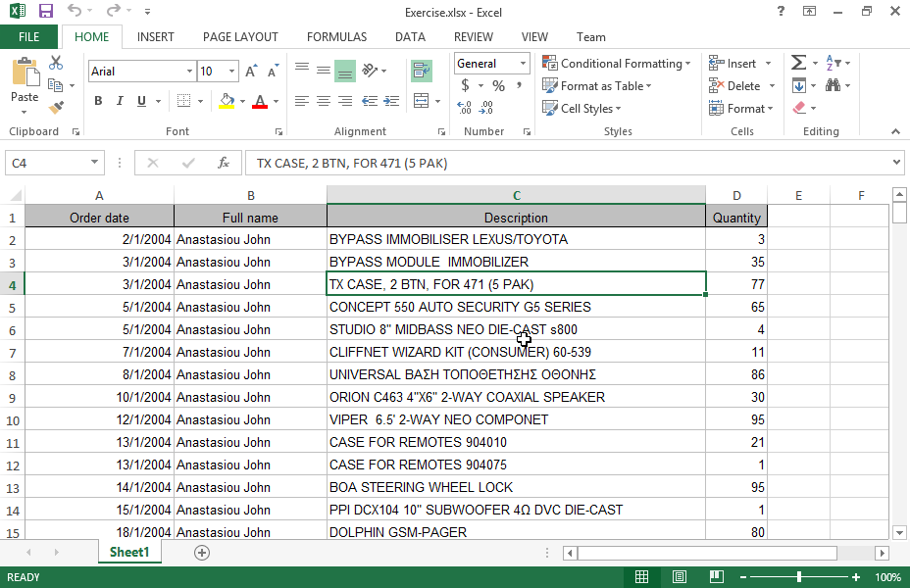Click the zoom slider handle
The width and height of the screenshot is (910, 588).
point(799,576)
